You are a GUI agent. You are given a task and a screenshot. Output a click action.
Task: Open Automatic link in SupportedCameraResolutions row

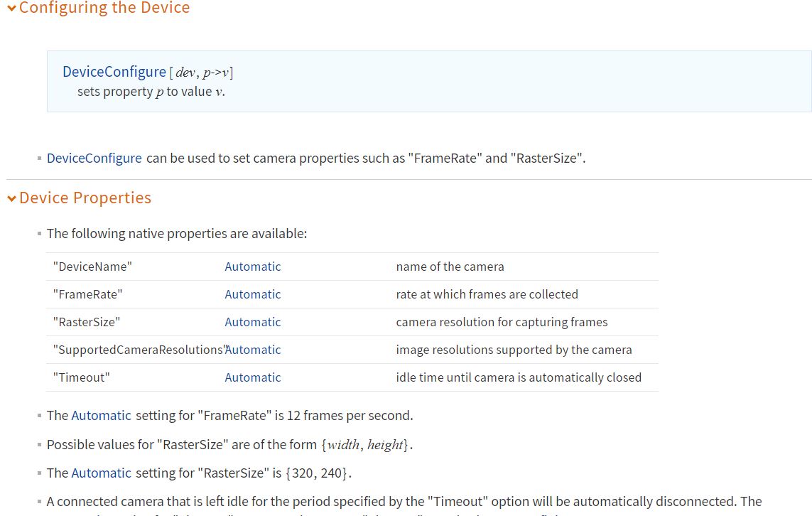coord(253,350)
